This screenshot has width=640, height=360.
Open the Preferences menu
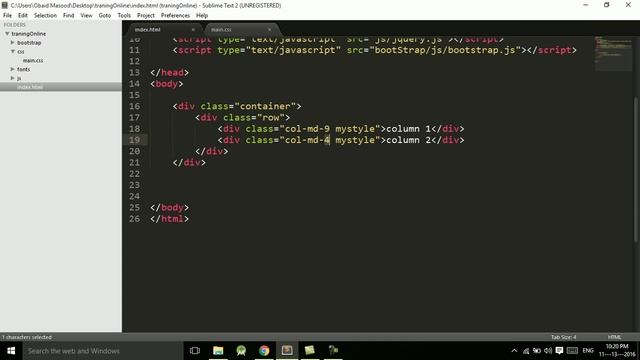point(175,16)
